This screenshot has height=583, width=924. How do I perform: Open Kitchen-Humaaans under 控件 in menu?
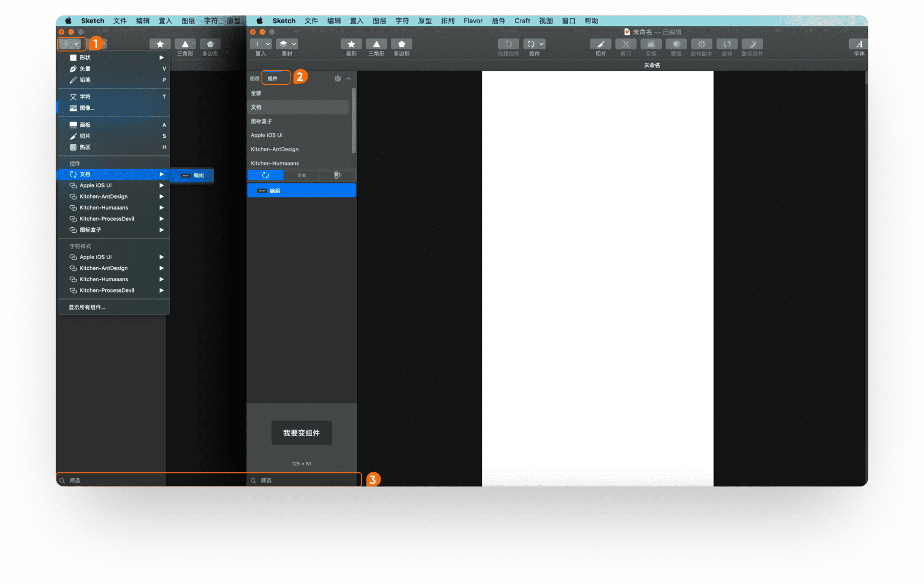point(114,208)
